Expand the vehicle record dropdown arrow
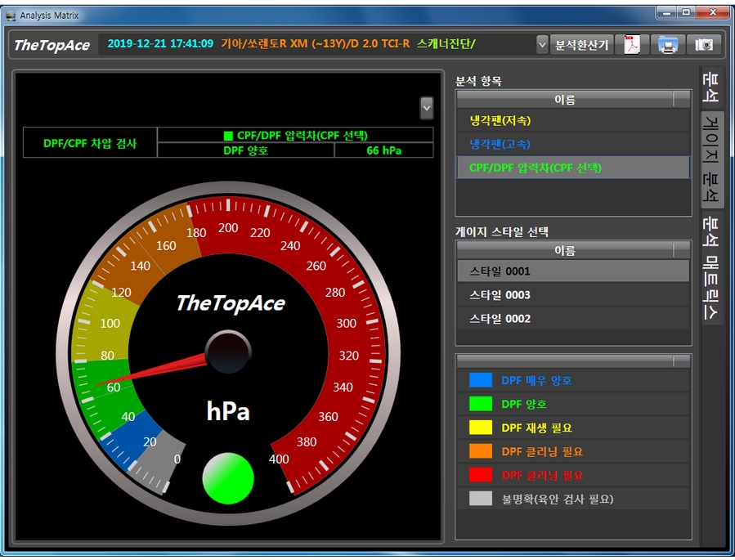This screenshot has width=735, height=560. click(x=542, y=45)
